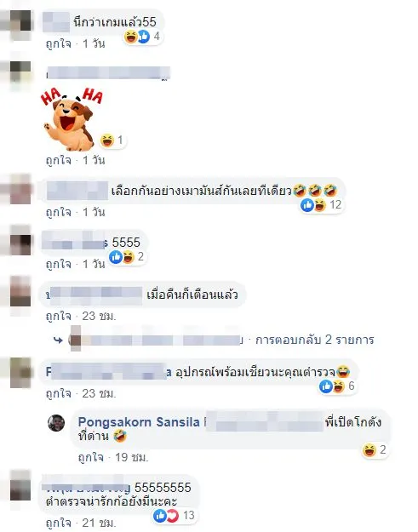Viewport: 418px width, 532px height.
Task: Click the HA HA dog sticker
Action: tap(71, 118)
